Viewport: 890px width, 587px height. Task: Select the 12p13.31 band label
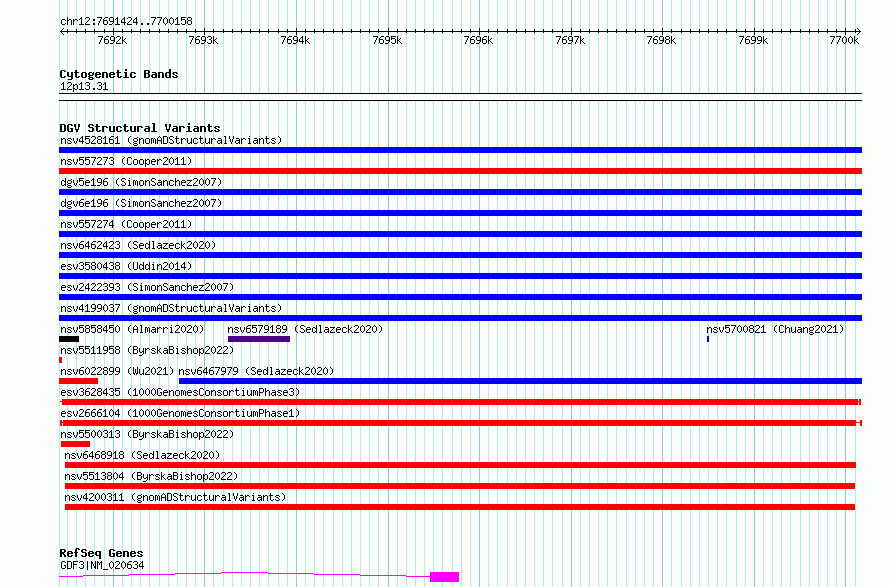[x=84, y=87]
